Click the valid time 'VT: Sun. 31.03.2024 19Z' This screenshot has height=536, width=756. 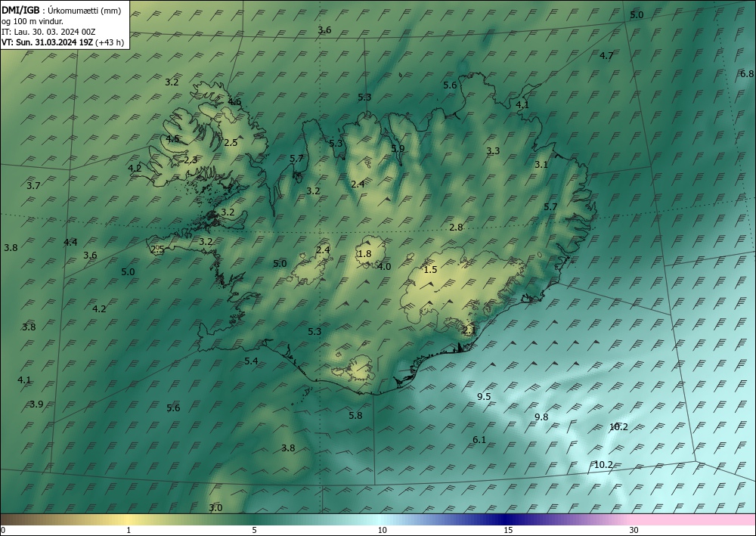click(x=48, y=42)
